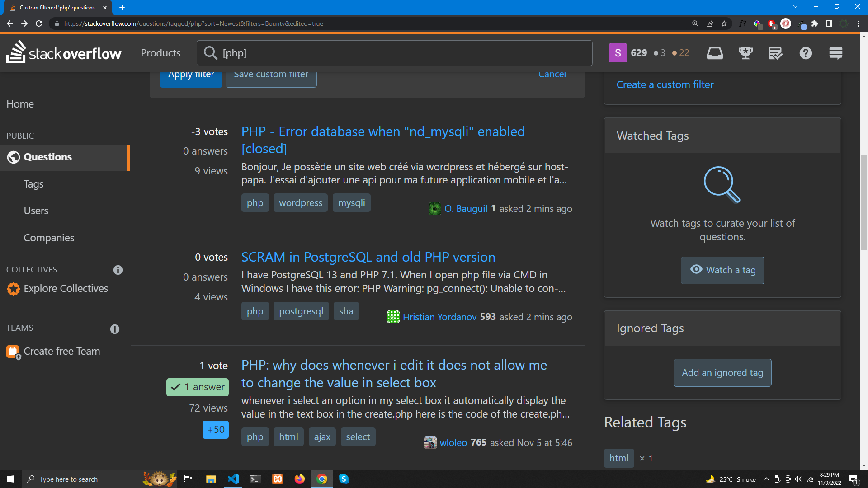Click the Collectives info icon

pyautogui.click(x=118, y=270)
